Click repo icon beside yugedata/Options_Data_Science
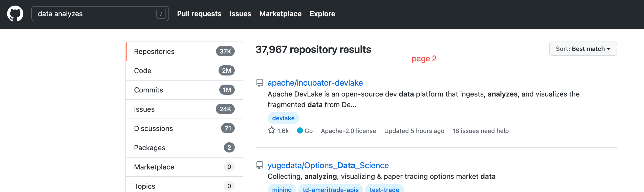Image resolution: width=644 pixels, height=192 pixels. tap(260, 165)
